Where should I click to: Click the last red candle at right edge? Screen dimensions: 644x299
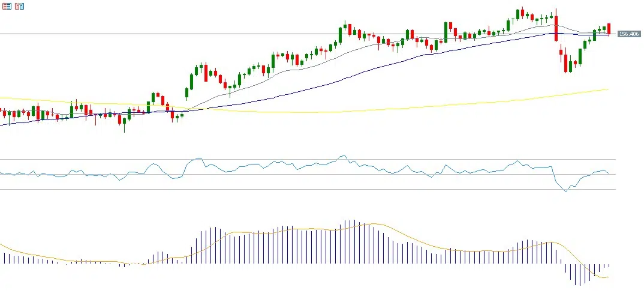click(609, 28)
